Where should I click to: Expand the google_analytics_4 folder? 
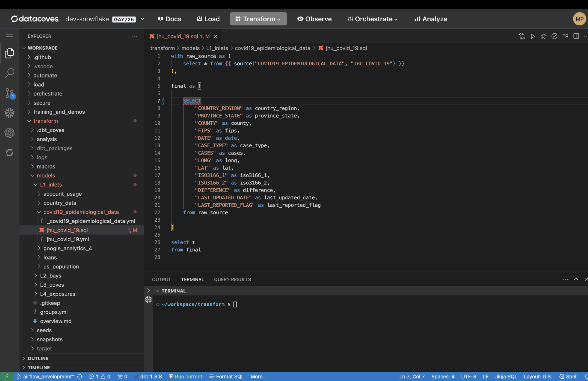(67, 248)
